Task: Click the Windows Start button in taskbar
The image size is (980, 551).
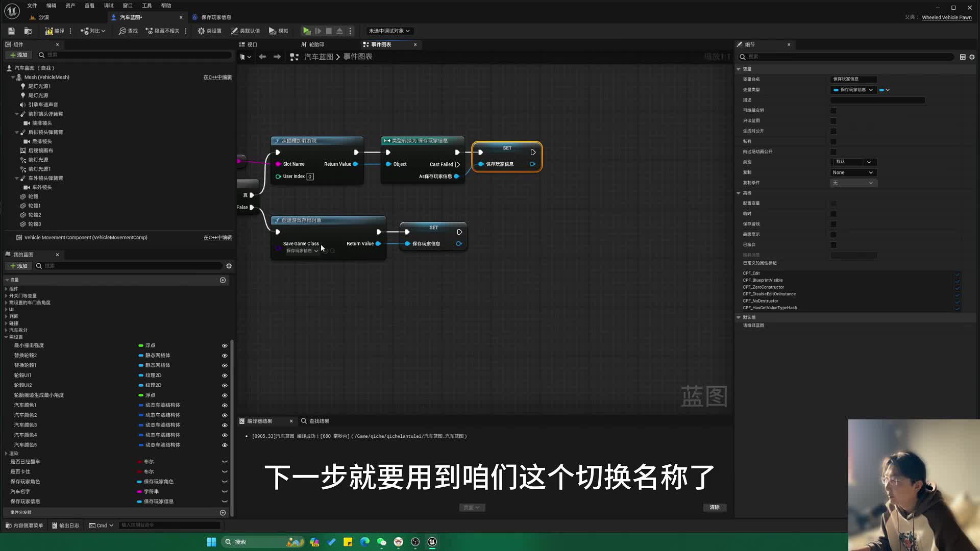Action: pos(211,542)
